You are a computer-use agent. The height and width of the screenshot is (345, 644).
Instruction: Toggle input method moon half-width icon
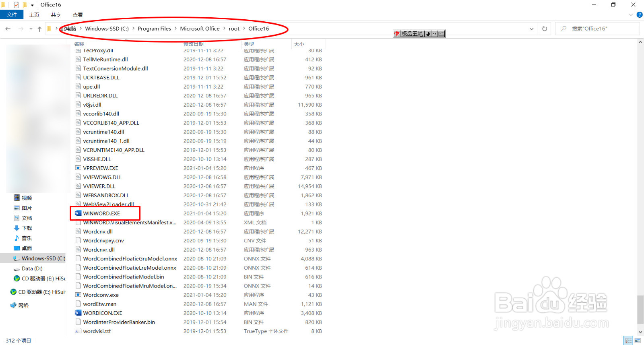(x=428, y=34)
